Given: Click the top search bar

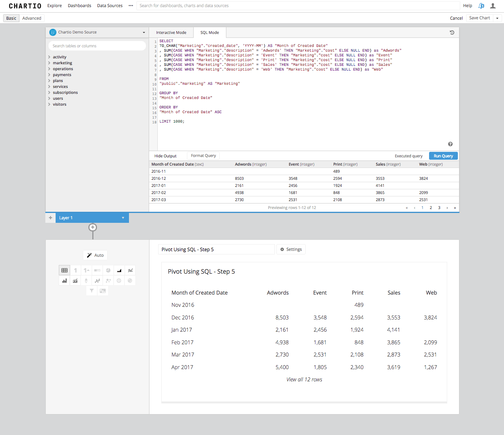Looking at the screenshot, I should (x=298, y=6).
